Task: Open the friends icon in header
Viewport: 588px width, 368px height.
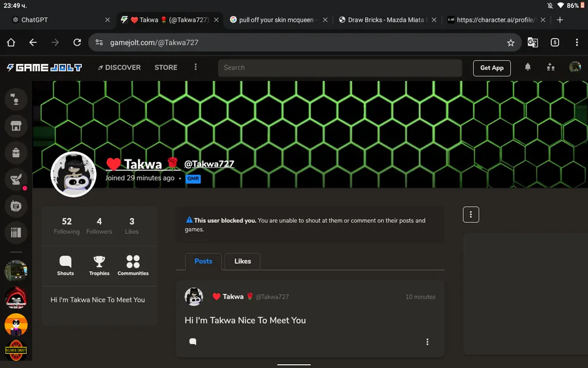Action: point(551,67)
